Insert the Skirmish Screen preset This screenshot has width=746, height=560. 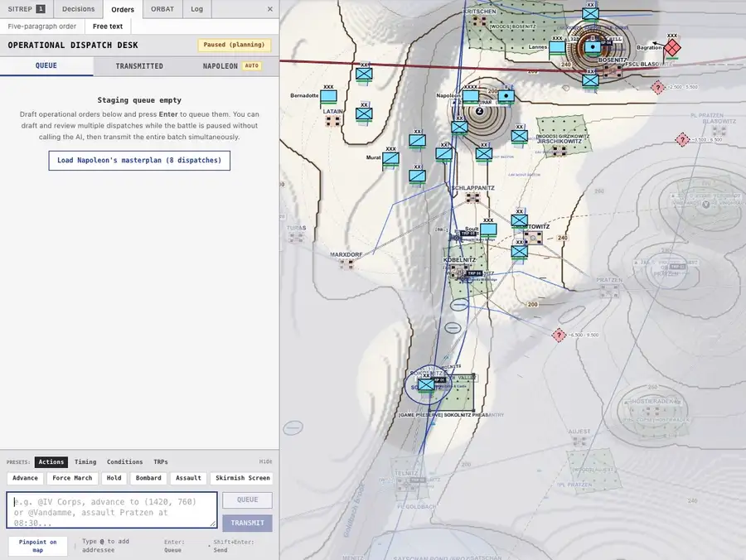(243, 478)
